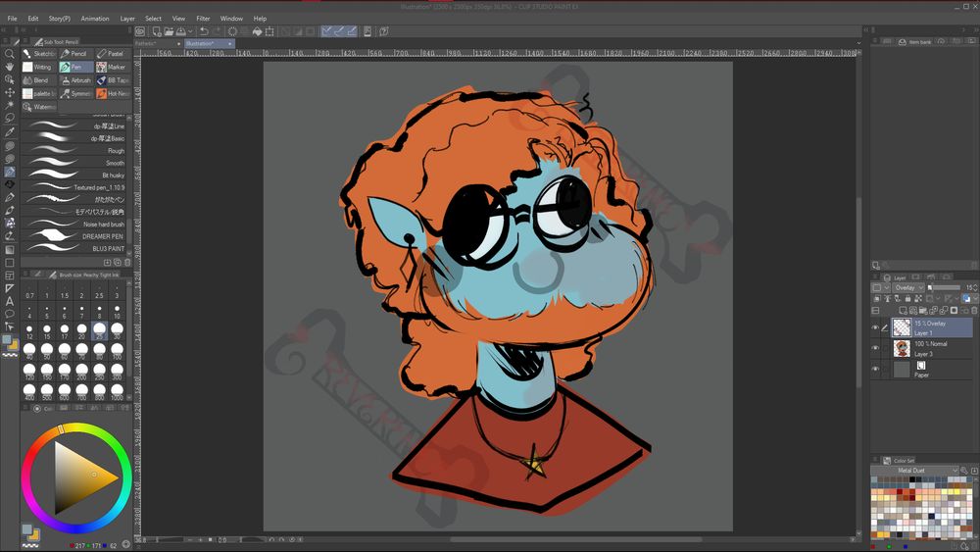Select brush size 25 preset

click(99, 330)
